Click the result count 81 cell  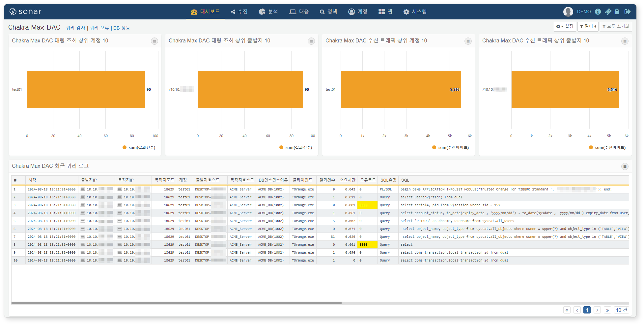327,237
